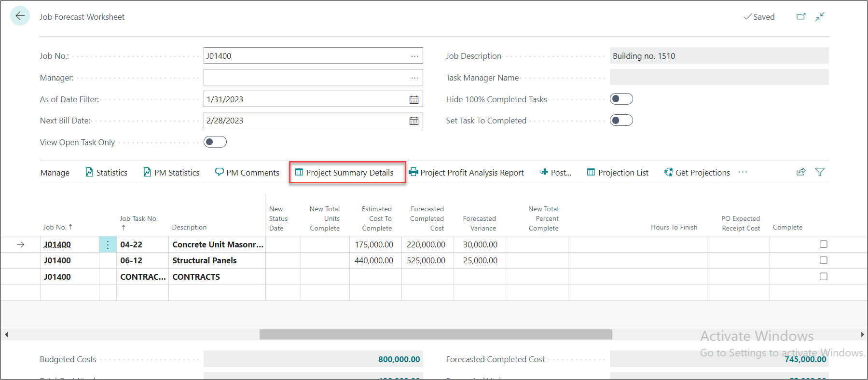868x380 pixels.
Task: Click the back arrow button
Action: 20,16
